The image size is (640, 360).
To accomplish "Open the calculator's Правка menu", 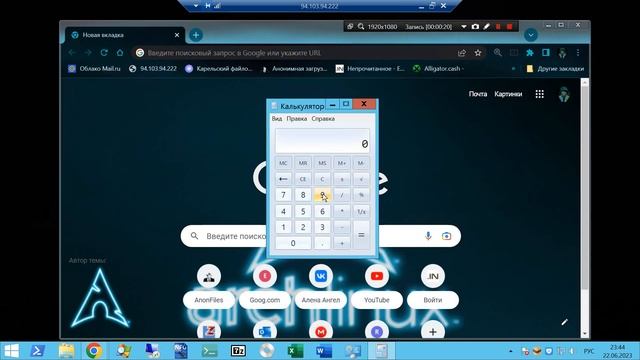I will click(x=297, y=119).
